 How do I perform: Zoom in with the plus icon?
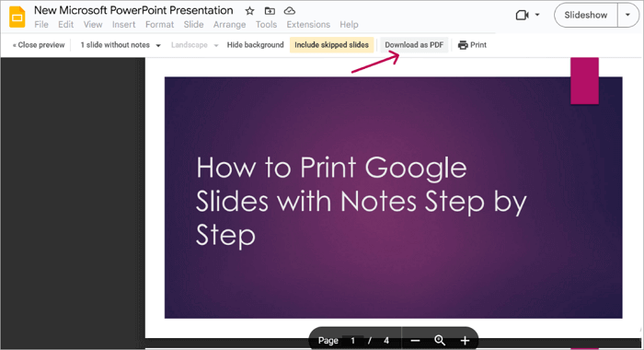(x=465, y=341)
